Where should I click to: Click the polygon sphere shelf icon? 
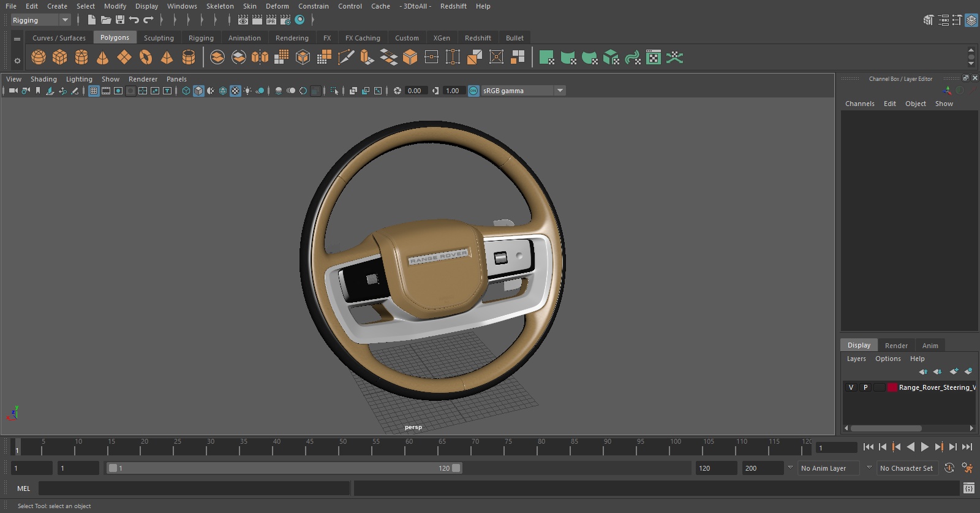click(x=39, y=58)
